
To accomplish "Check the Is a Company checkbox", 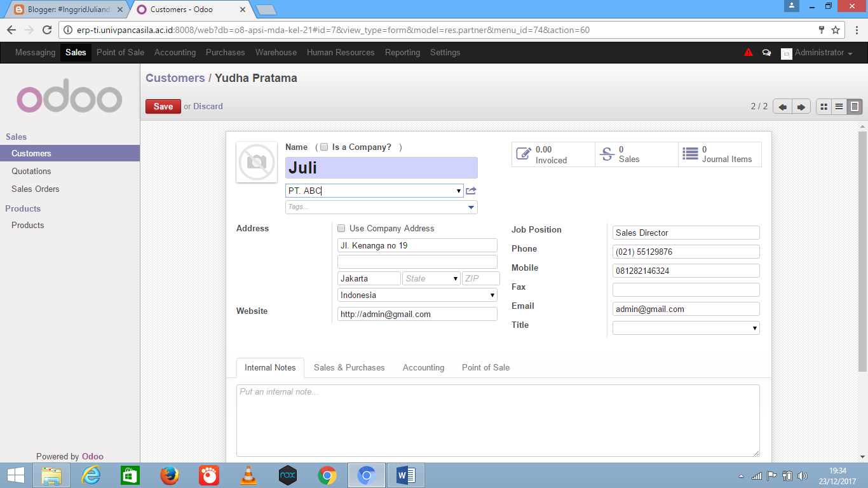I will point(323,146).
